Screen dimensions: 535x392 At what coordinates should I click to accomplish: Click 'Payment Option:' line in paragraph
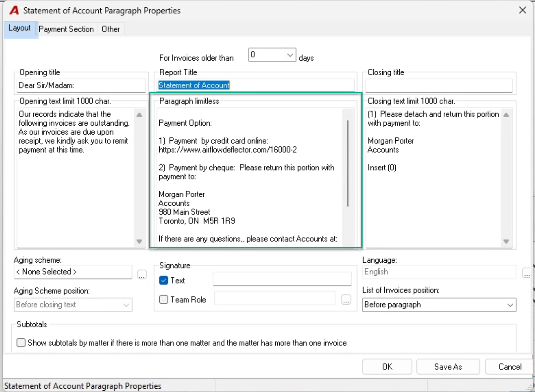point(185,123)
